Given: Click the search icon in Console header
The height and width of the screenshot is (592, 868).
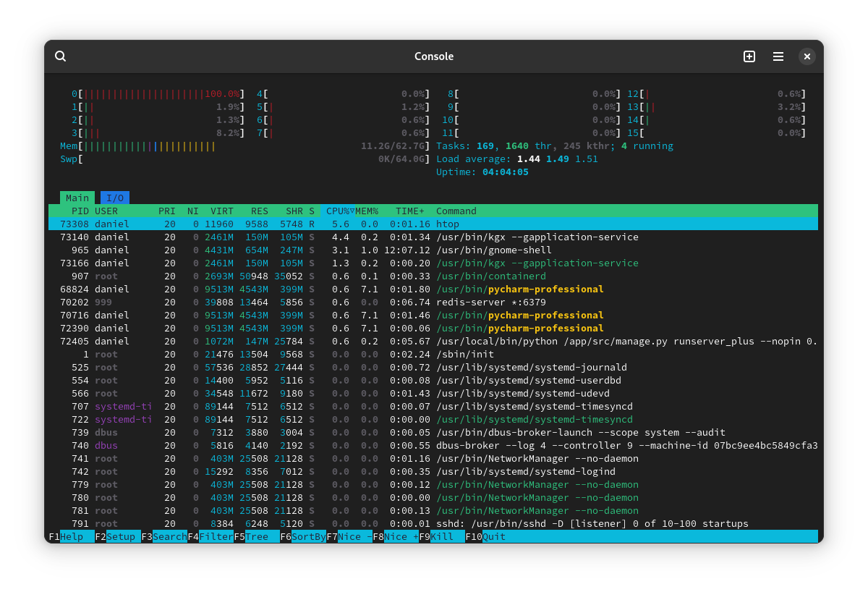Looking at the screenshot, I should [x=61, y=56].
